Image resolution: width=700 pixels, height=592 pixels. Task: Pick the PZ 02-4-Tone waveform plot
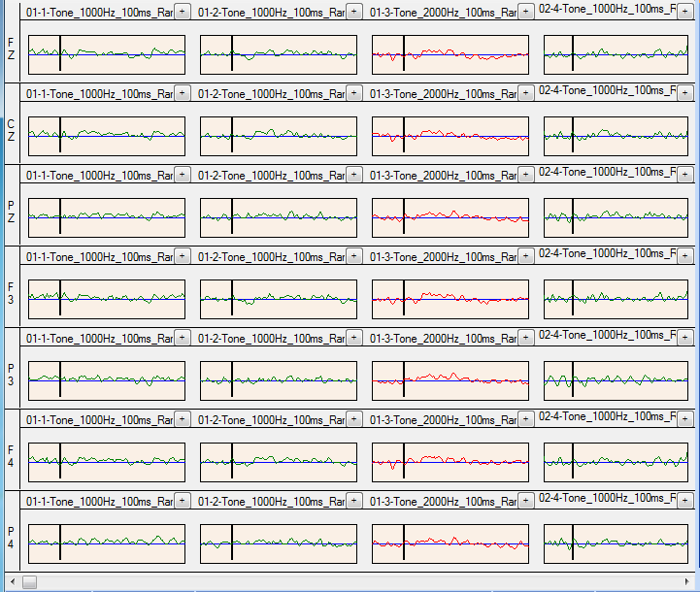pos(617,217)
